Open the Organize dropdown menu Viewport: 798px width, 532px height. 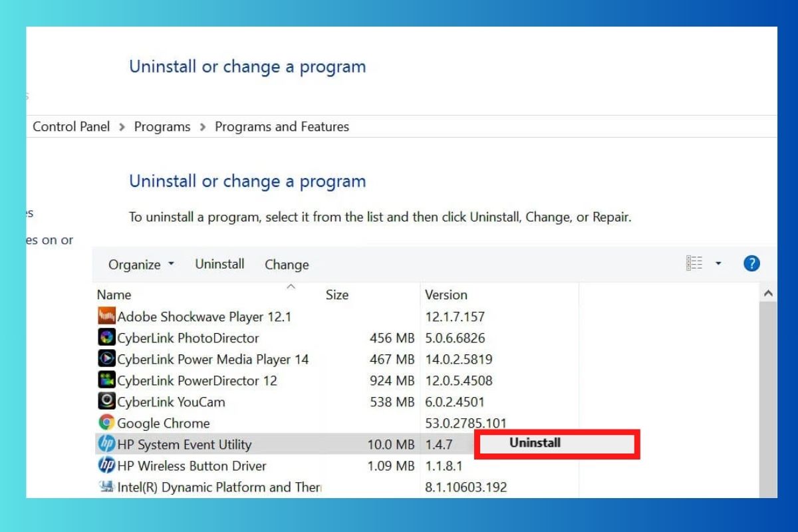(141, 265)
